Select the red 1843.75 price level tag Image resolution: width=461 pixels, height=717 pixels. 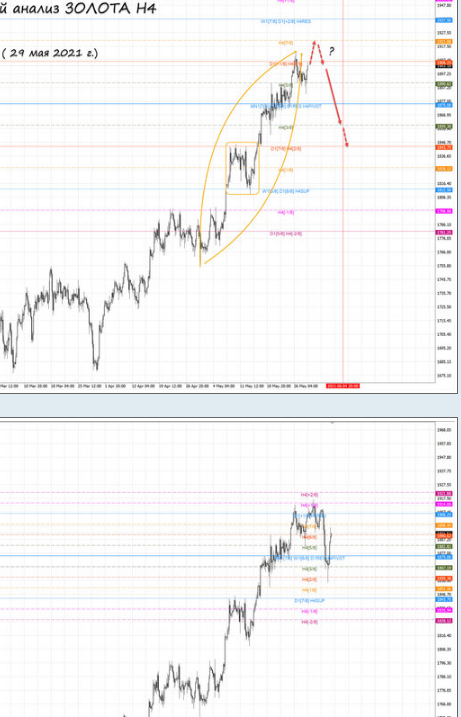(x=444, y=147)
